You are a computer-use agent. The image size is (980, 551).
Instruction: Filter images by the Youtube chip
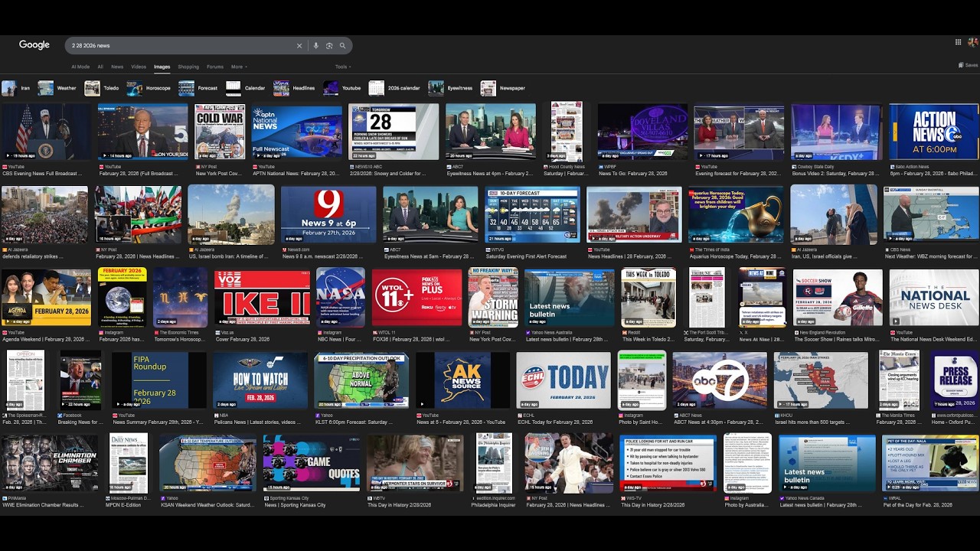[x=342, y=88]
